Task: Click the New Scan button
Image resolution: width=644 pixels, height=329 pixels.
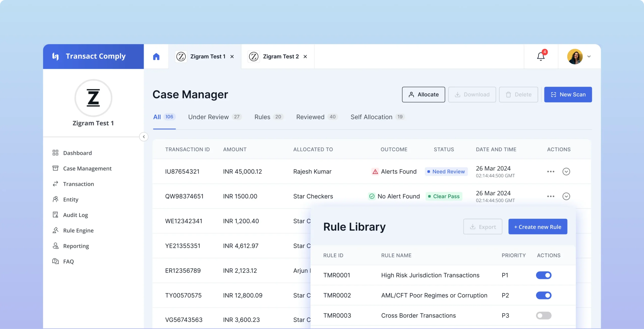Action: coord(568,94)
